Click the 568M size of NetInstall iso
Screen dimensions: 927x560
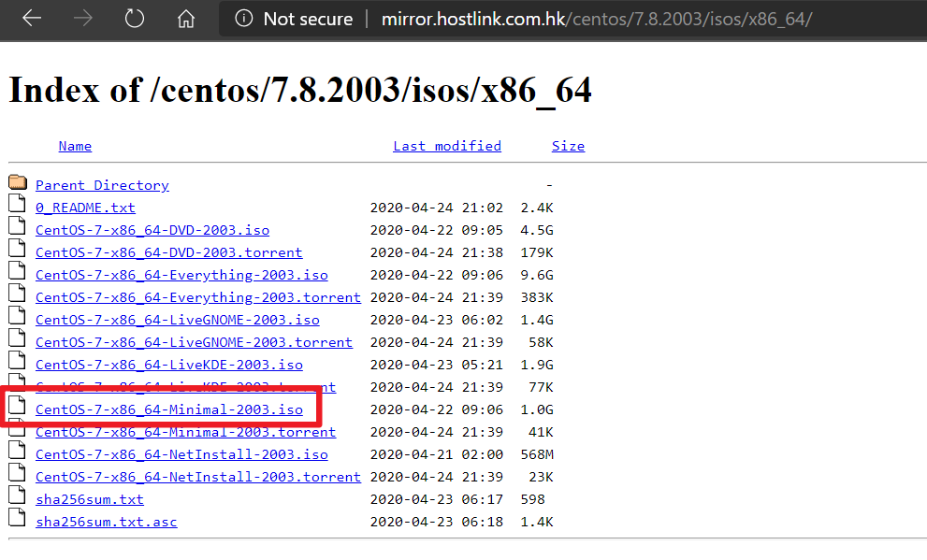[x=537, y=454]
